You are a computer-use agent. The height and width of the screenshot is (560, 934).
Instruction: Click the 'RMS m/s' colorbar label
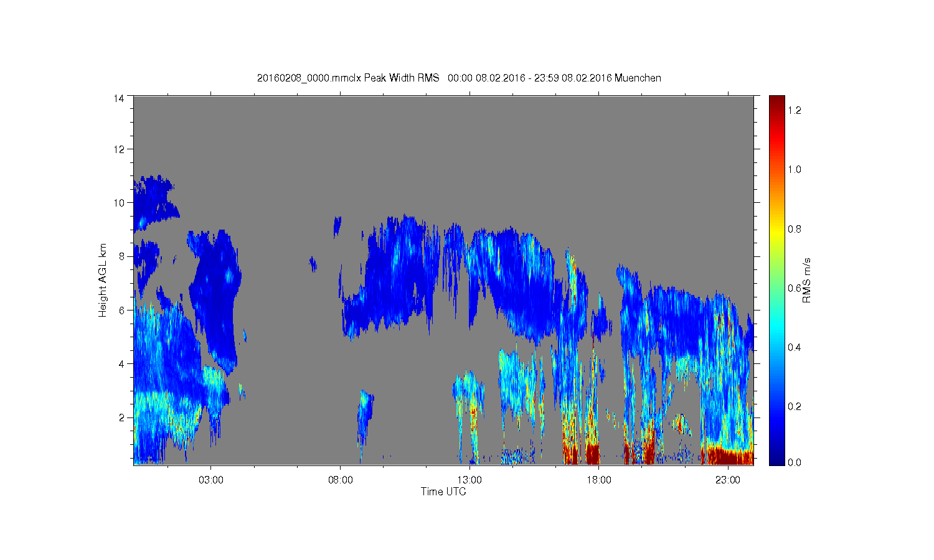coord(806,280)
